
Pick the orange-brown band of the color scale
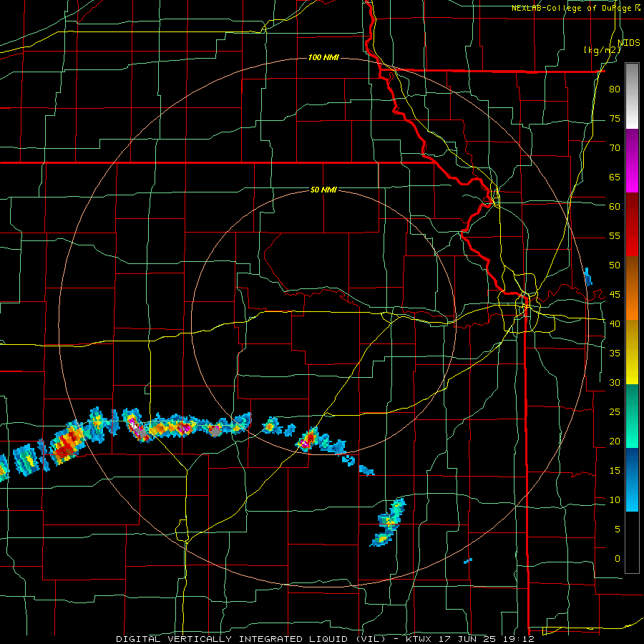point(632,288)
